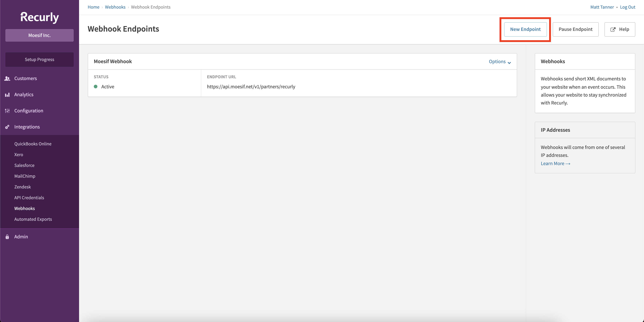Click Log Out at the top right

click(x=627, y=7)
